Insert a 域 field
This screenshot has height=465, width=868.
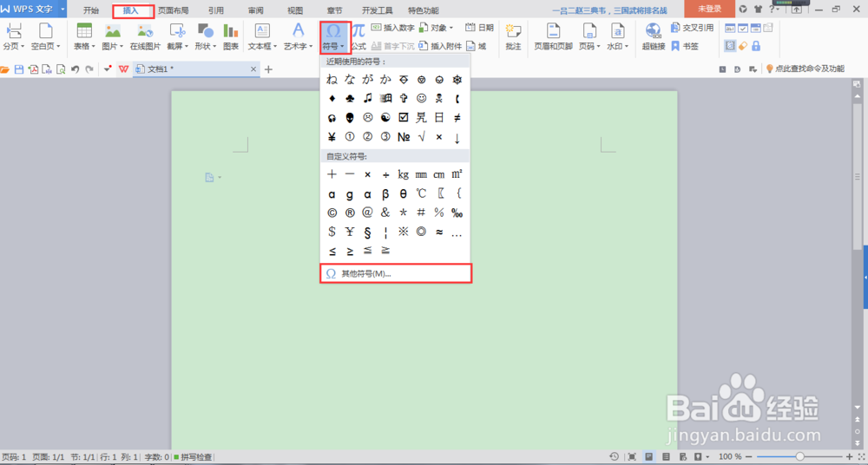[x=476, y=47]
